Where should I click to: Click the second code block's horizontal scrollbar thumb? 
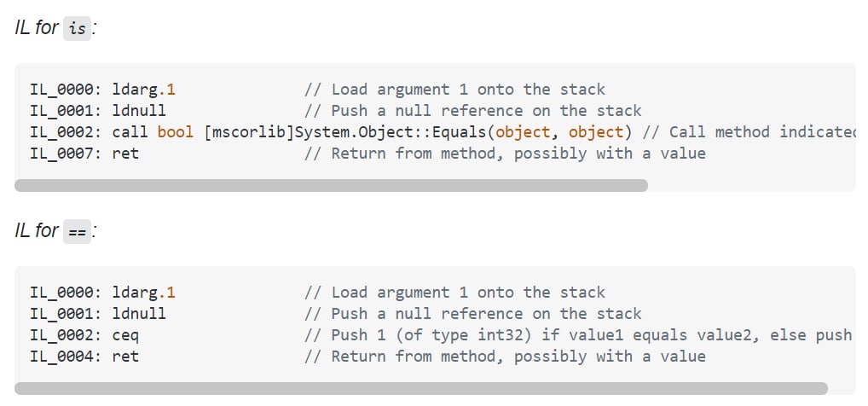[x=421, y=388]
